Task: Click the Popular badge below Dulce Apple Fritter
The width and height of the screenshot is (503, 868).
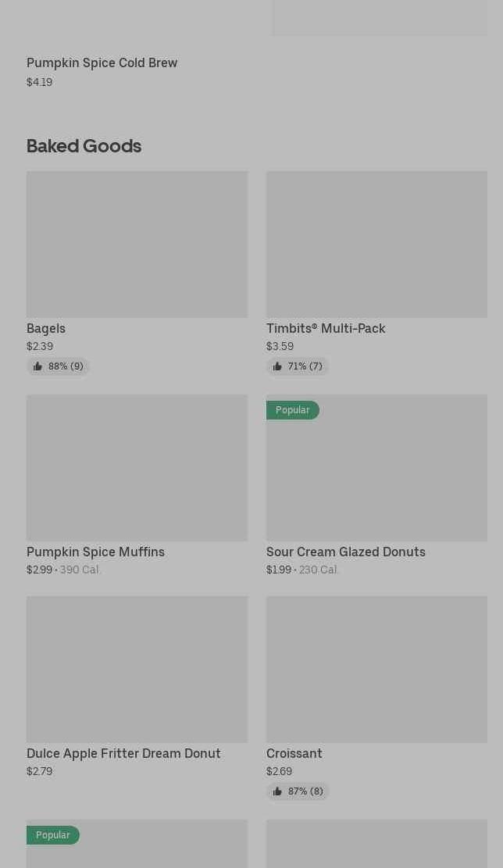Action: click(53, 835)
